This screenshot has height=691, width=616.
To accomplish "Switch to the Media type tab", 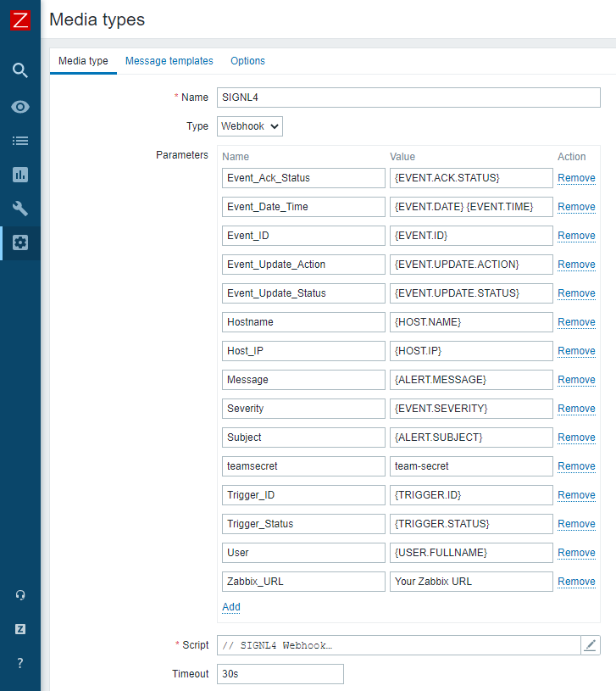I will pos(83,61).
